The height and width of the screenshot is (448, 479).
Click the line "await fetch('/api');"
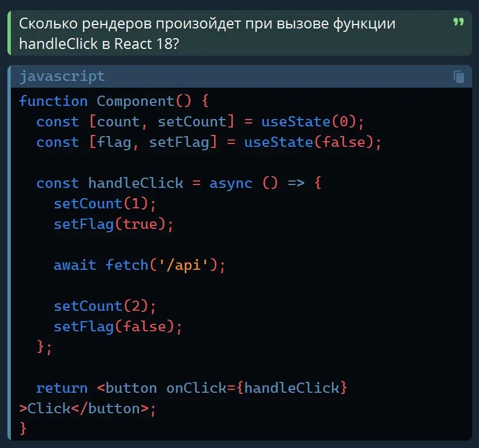pyautogui.click(x=140, y=265)
